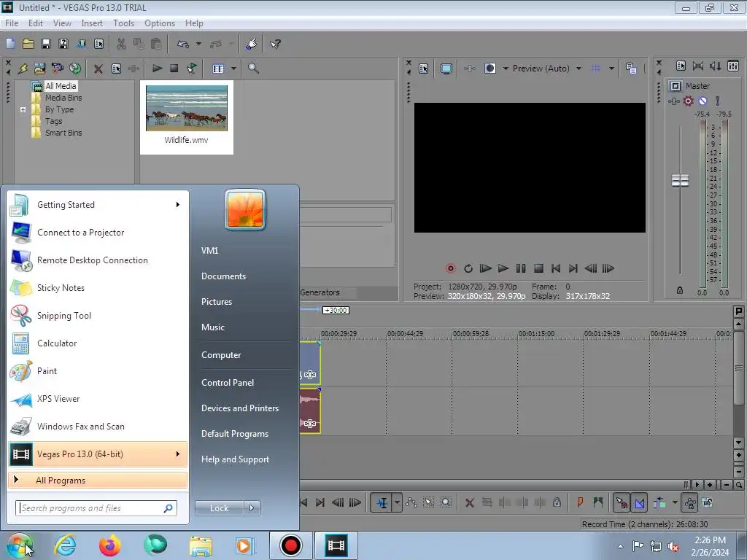747x560 pixels.
Task: Toggle Automatic Crossfades button
Action: (x=639, y=502)
